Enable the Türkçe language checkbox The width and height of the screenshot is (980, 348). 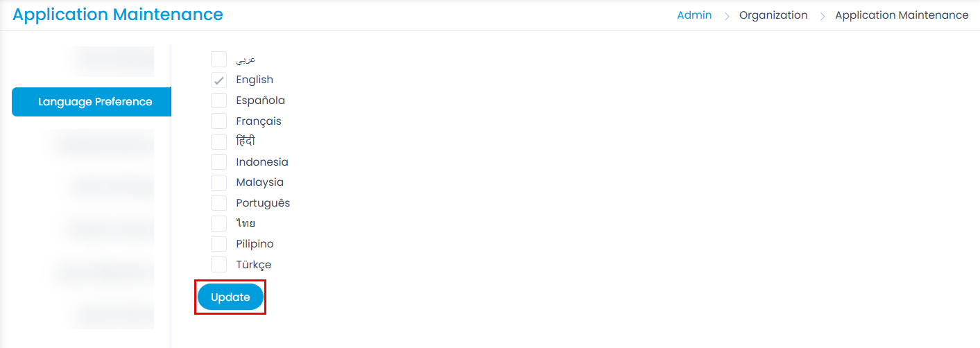tap(218, 265)
